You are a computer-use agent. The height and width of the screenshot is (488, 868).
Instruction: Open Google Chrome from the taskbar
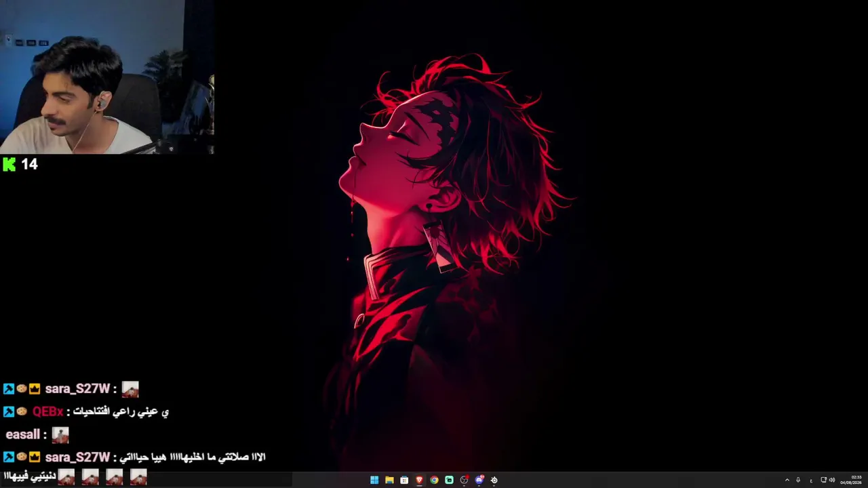434,480
